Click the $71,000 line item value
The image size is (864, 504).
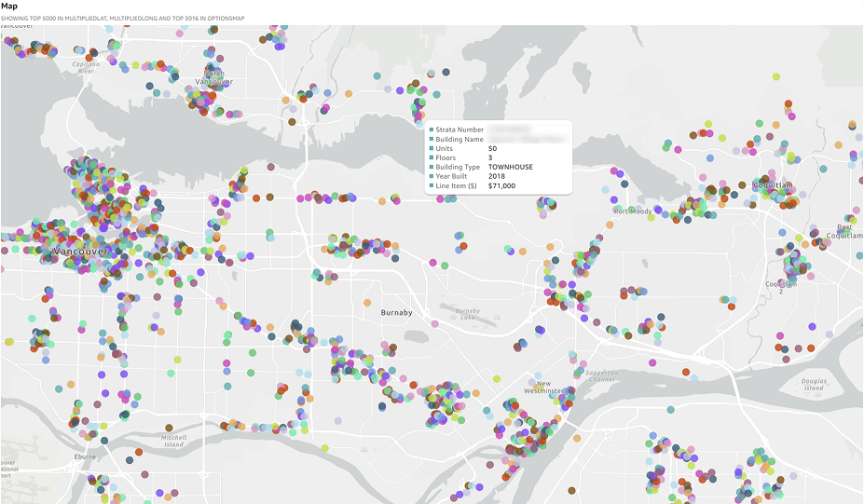(x=501, y=185)
